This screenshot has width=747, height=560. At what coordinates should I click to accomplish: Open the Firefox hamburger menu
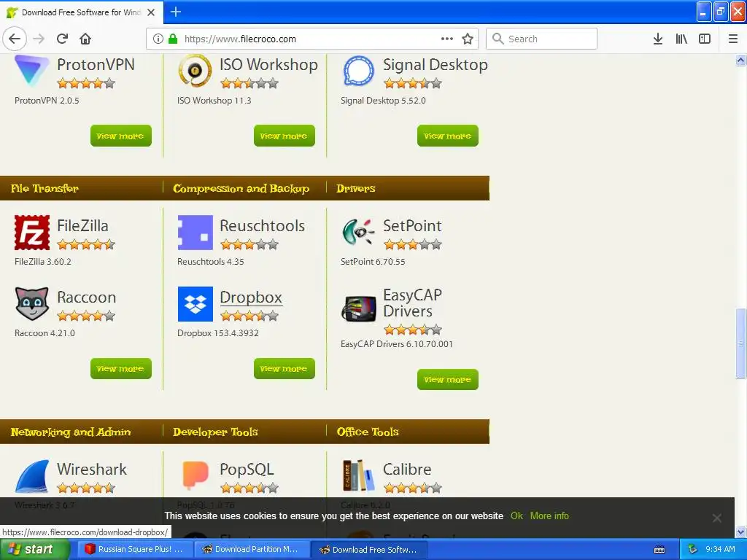[x=732, y=39]
